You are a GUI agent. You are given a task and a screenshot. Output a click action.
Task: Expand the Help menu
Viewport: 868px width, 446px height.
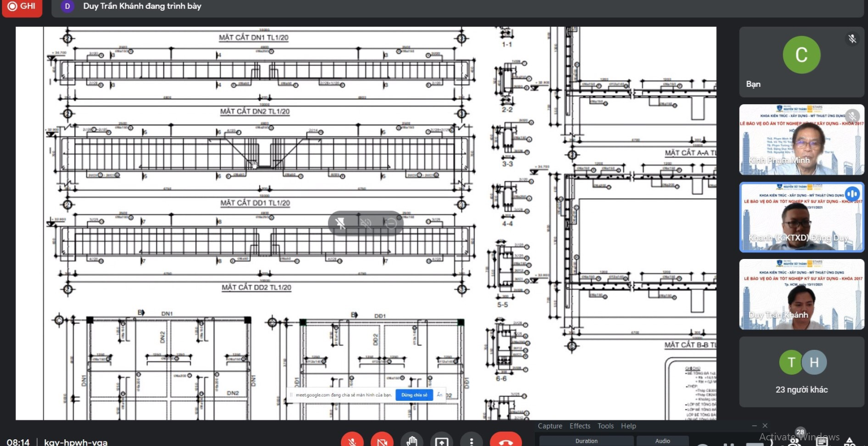coord(628,426)
